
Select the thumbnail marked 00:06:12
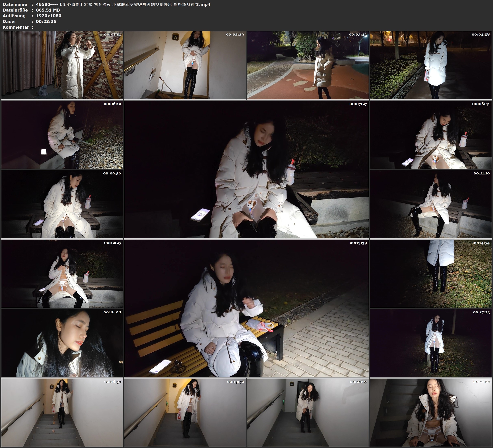[x=62, y=135]
